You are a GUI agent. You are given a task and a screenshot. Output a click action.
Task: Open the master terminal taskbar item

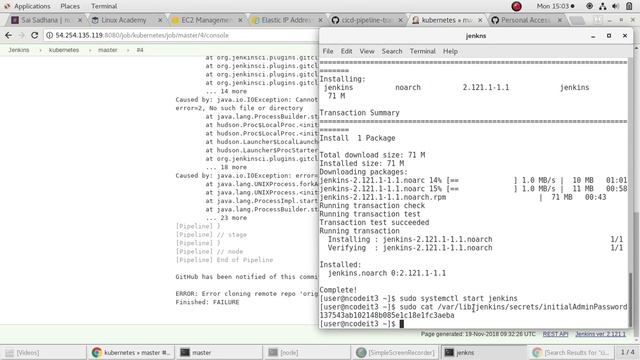pyautogui.click(x=219, y=353)
